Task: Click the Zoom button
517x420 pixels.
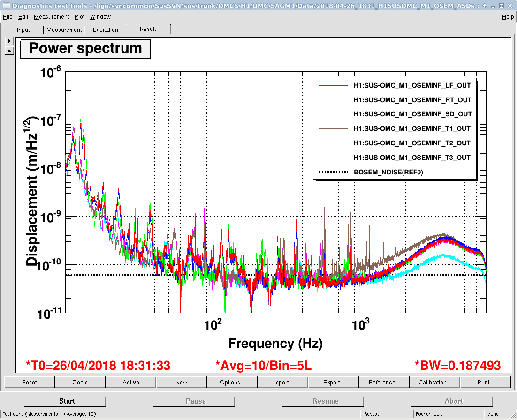Action: [x=80, y=382]
